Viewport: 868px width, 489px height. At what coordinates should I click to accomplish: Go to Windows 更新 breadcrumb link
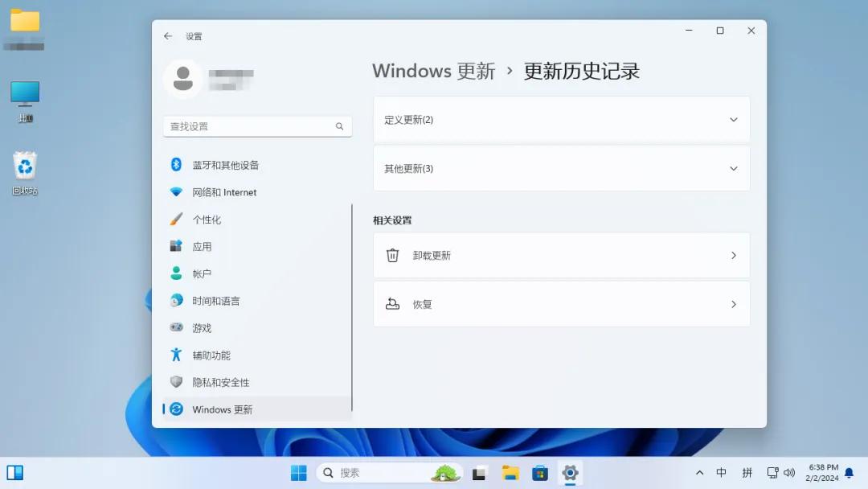pyautogui.click(x=433, y=71)
